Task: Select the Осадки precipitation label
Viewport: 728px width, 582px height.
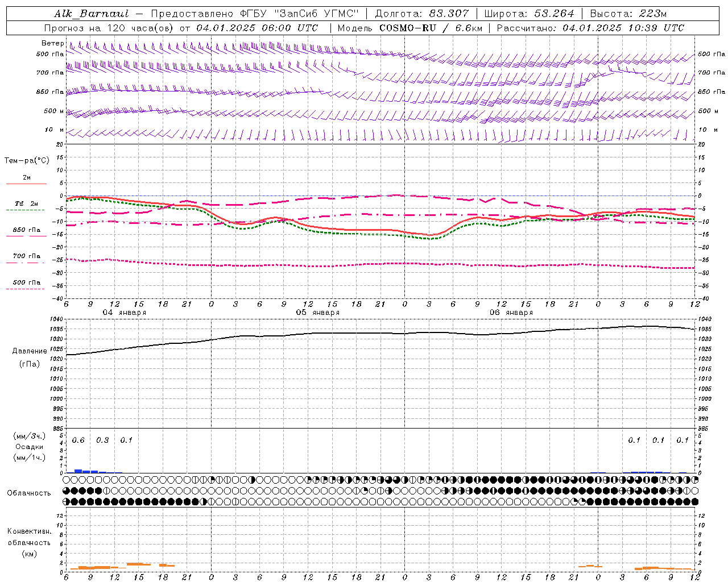Action: click(30, 447)
